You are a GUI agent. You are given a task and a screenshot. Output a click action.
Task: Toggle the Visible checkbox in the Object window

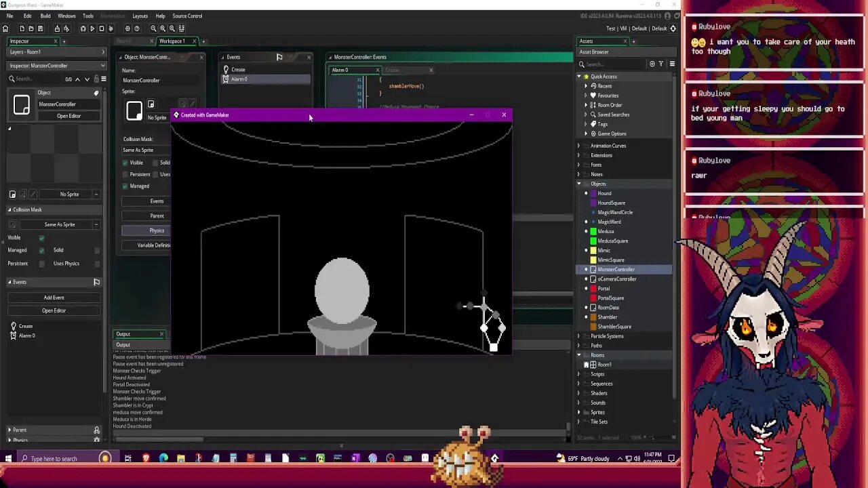[125, 163]
